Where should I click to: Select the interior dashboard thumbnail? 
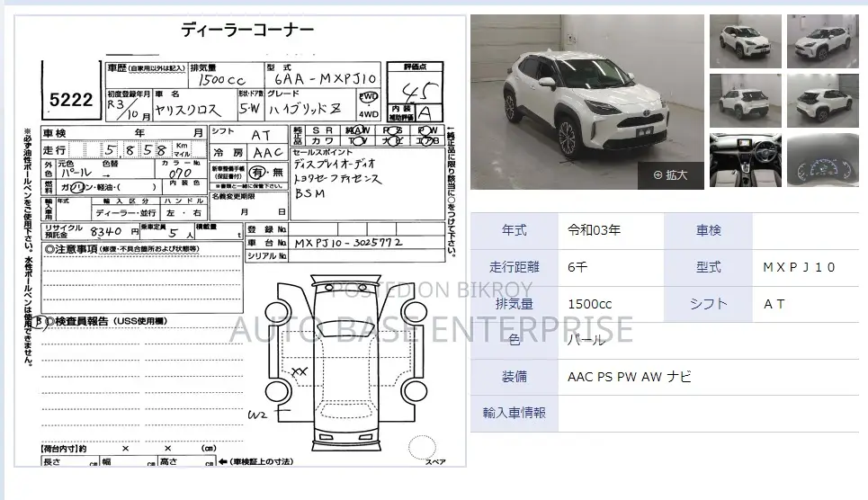[745, 160]
